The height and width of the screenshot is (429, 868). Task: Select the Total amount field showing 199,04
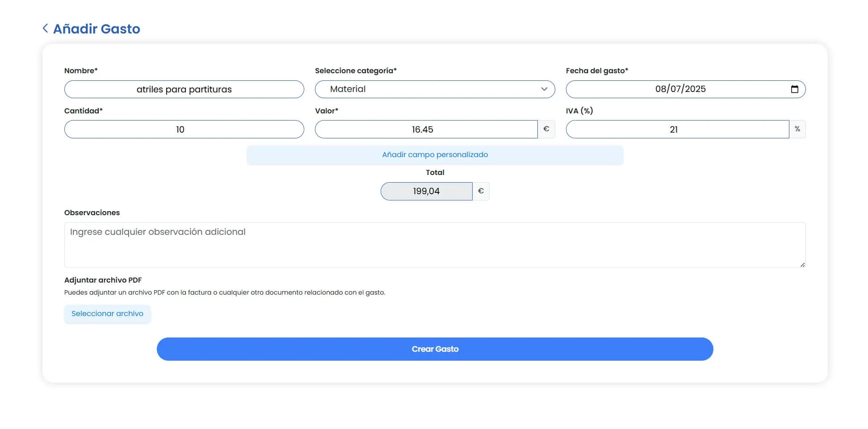[x=426, y=191]
